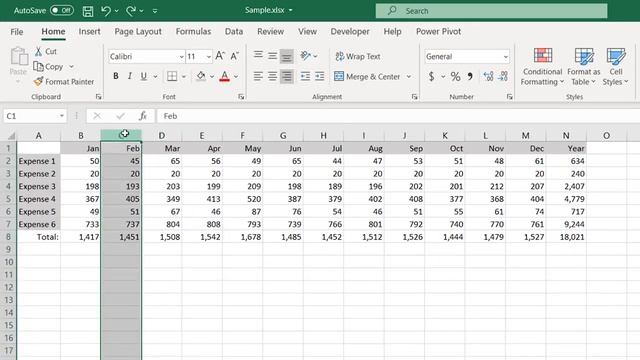Image resolution: width=640 pixels, height=360 pixels.
Task: Open the Power Pivot tab
Action: [x=438, y=31]
